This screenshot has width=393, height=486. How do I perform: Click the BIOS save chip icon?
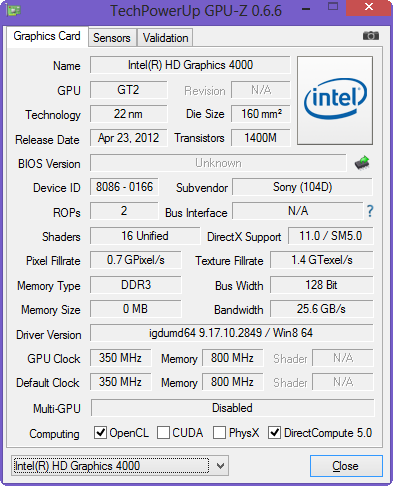point(362,163)
